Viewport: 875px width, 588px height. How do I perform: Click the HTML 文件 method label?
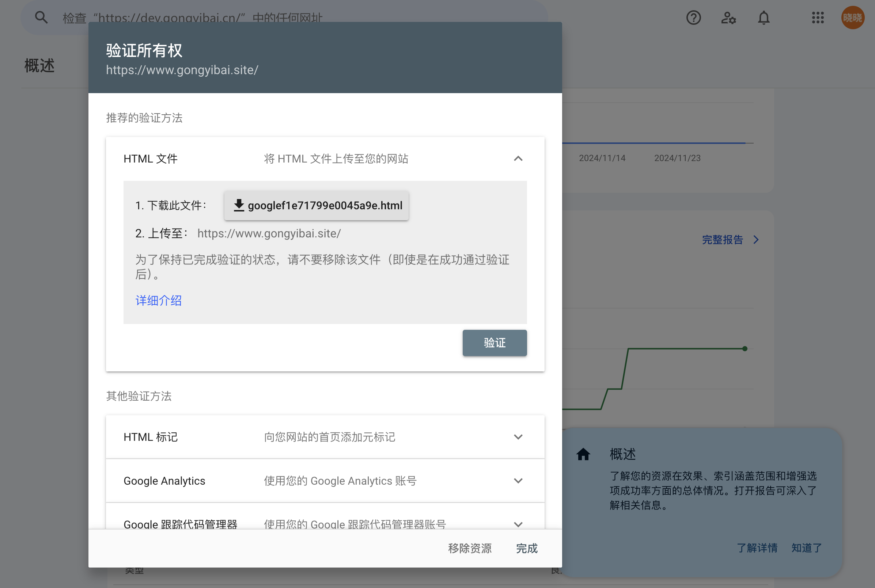151,159
